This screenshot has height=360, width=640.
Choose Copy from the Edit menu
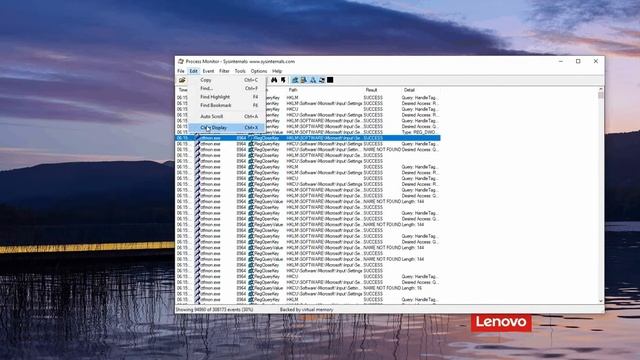click(227, 80)
